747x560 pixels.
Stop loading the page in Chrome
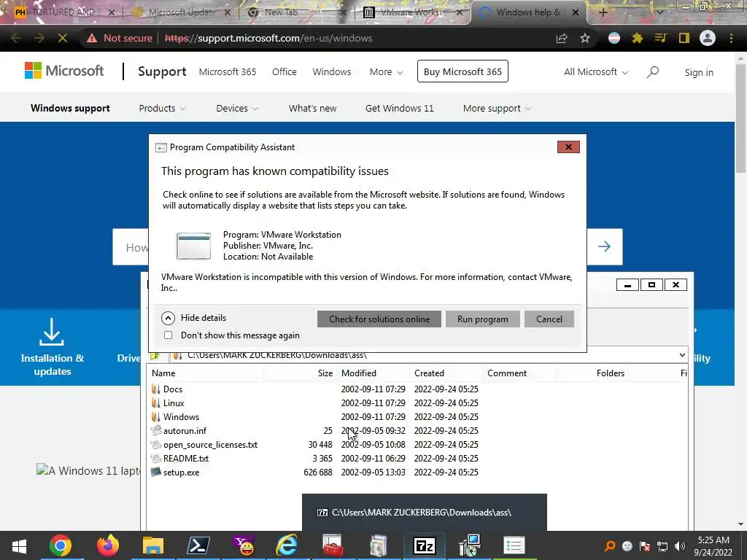(63, 38)
